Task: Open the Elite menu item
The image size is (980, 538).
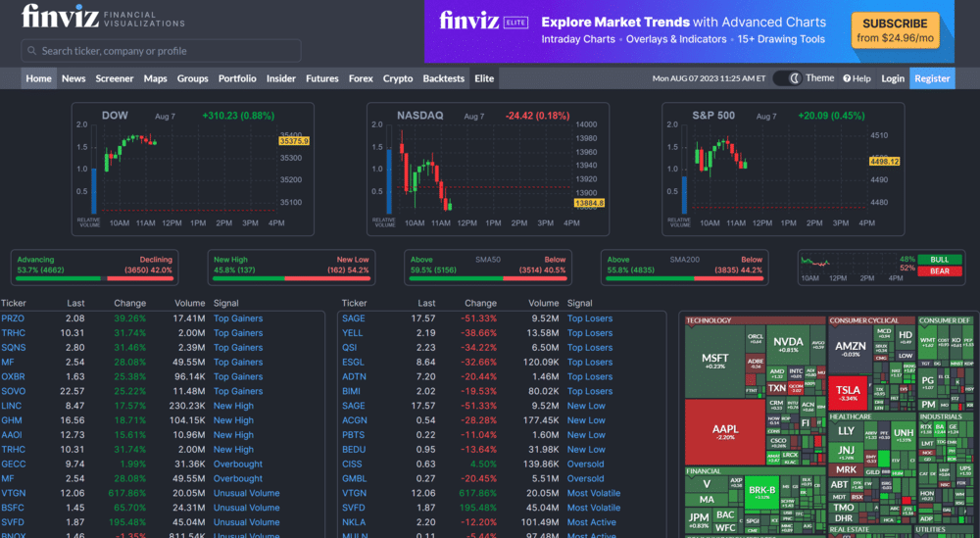Action: [x=484, y=78]
